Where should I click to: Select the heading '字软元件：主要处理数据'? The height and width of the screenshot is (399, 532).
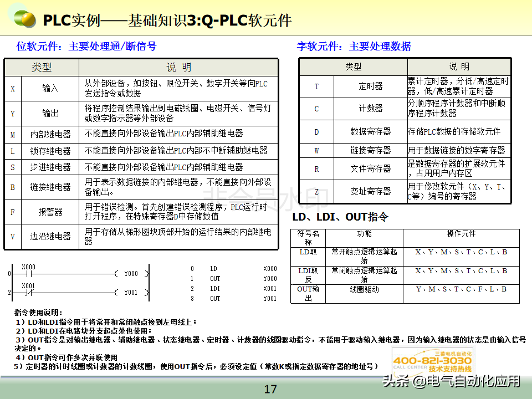click(354, 46)
